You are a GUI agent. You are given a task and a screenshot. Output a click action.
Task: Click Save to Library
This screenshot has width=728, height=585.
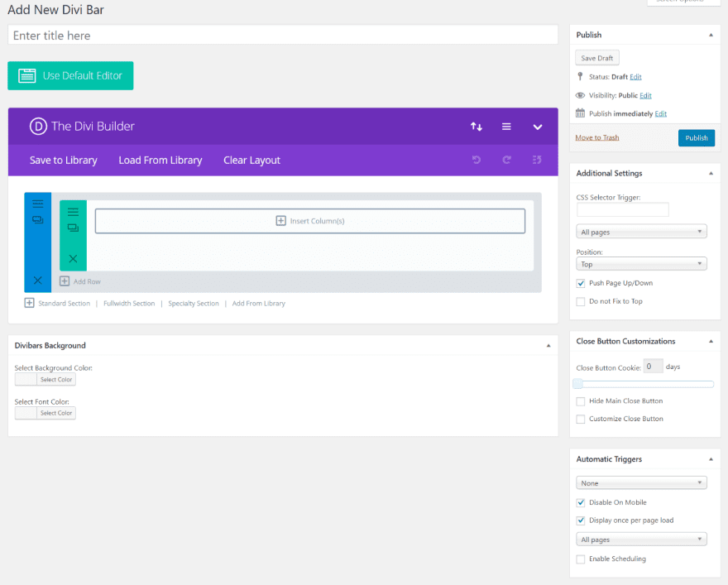click(x=64, y=161)
